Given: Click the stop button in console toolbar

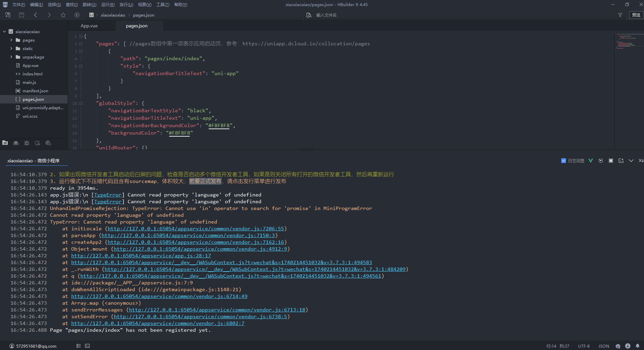Looking at the screenshot, I should pyautogui.click(x=611, y=161).
